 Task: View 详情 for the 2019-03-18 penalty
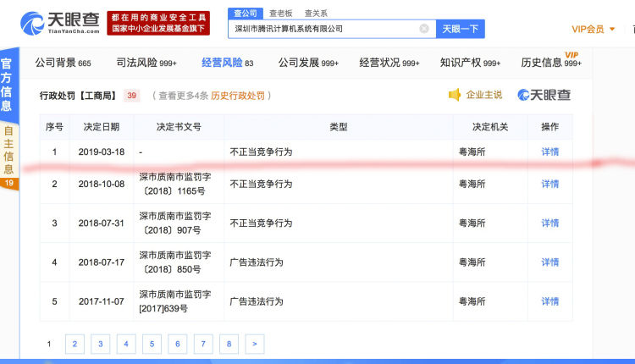550,152
